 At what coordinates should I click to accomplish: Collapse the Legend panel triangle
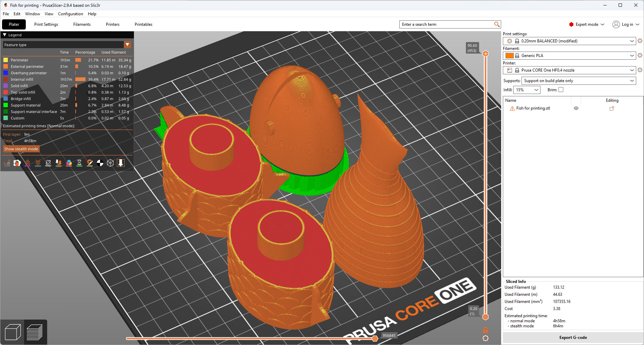(5, 35)
